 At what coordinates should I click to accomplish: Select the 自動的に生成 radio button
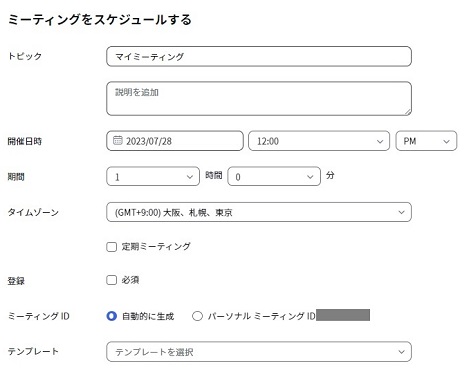point(112,316)
